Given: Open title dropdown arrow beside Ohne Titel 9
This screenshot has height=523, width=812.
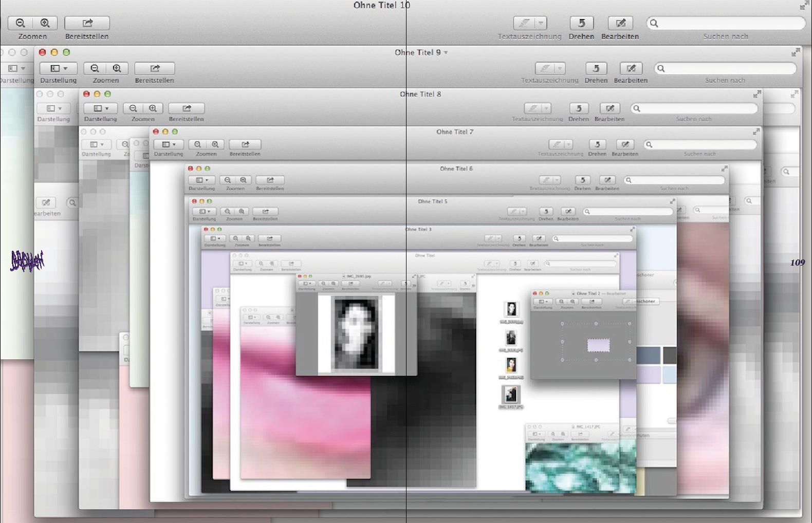Looking at the screenshot, I should 446,52.
